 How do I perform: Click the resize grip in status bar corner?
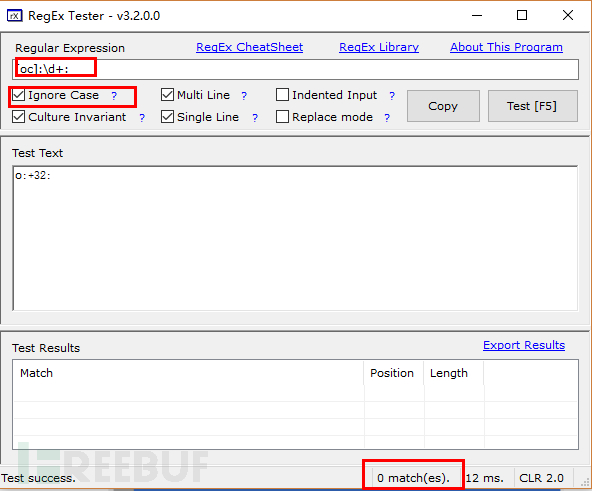coord(585,482)
